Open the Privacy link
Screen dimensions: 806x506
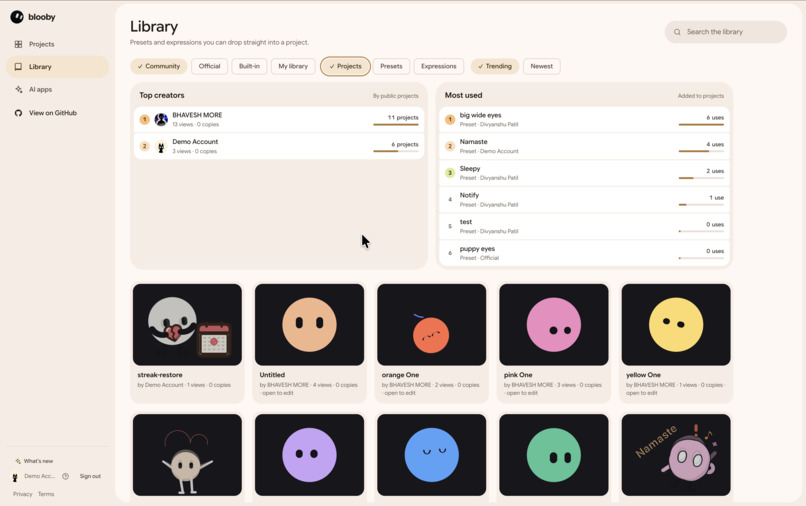pos(23,494)
